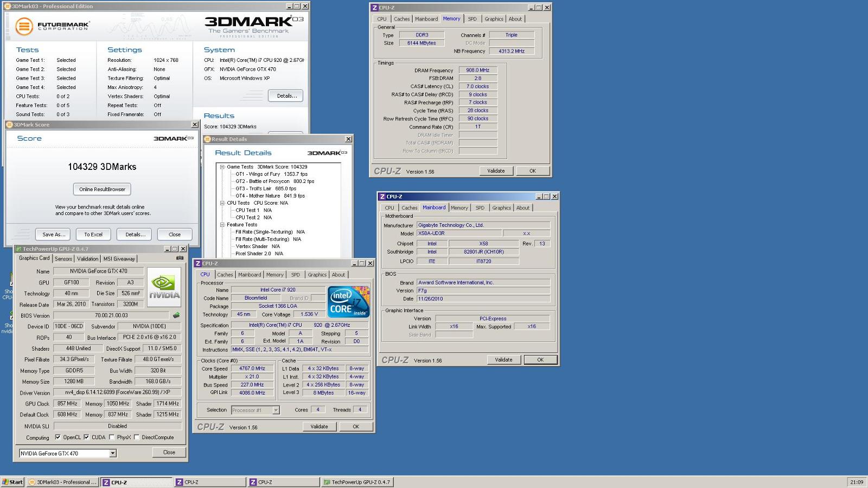Click the GPU Clock 857 MHz field
Image resolution: width=868 pixels, height=488 pixels.
67,404
